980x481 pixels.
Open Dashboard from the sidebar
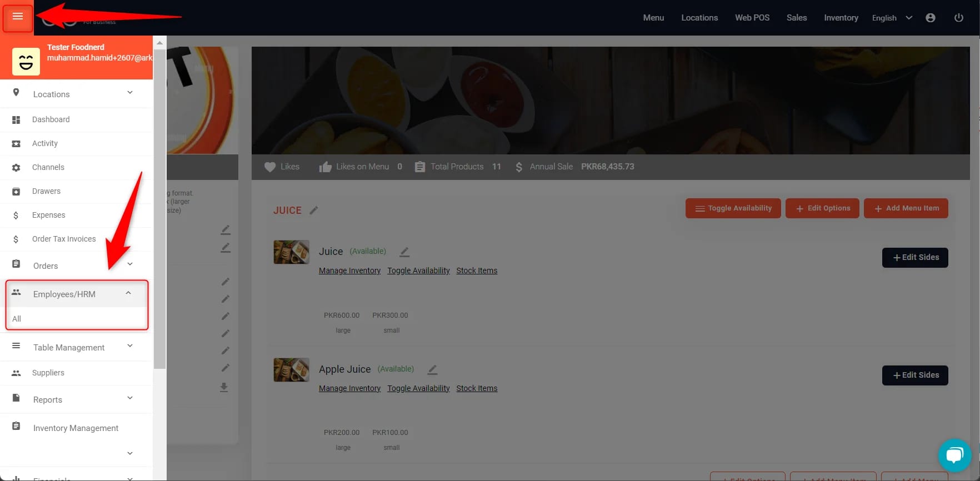(x=77, y=119)
